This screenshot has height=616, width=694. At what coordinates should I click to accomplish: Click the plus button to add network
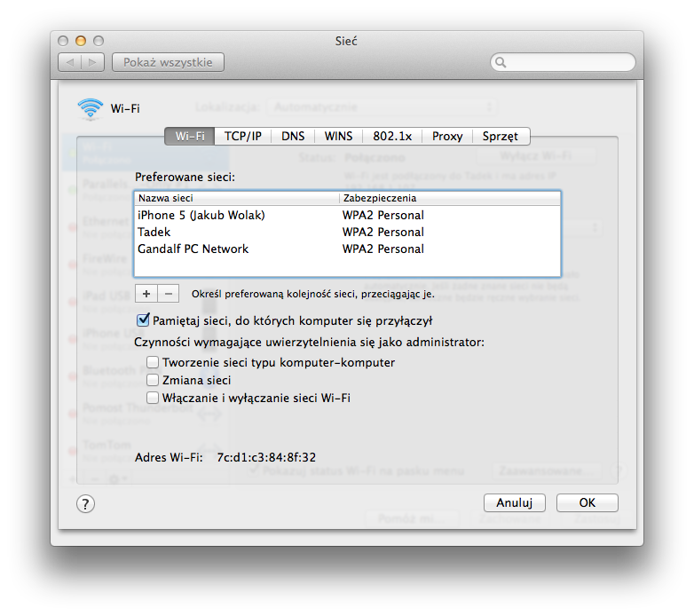click(x=146, y=293)
